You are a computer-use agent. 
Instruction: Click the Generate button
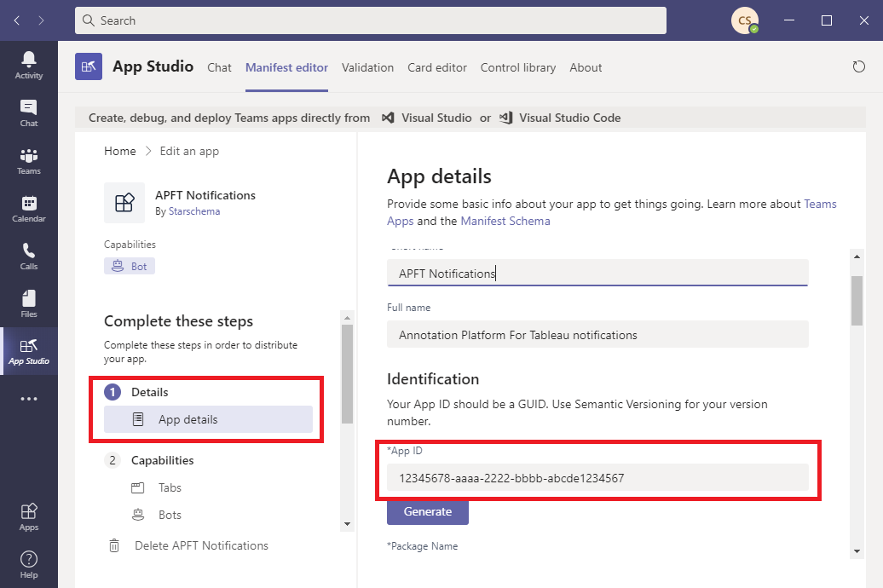(427, 511)
